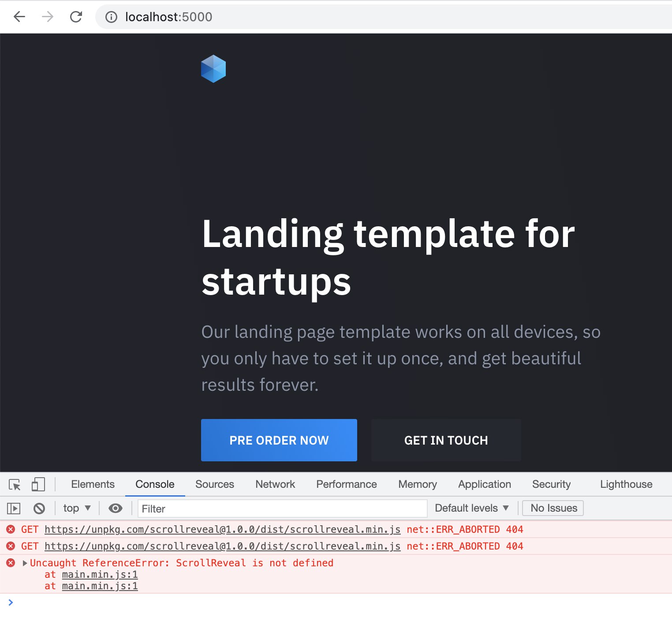This screenshot has width=672, height=621.
Task: Click the console Filter input field
Action: [x=283, y=509]
